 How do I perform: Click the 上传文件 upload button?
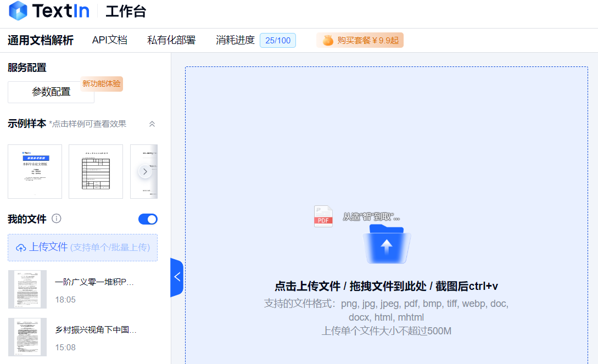pos(82,248)
